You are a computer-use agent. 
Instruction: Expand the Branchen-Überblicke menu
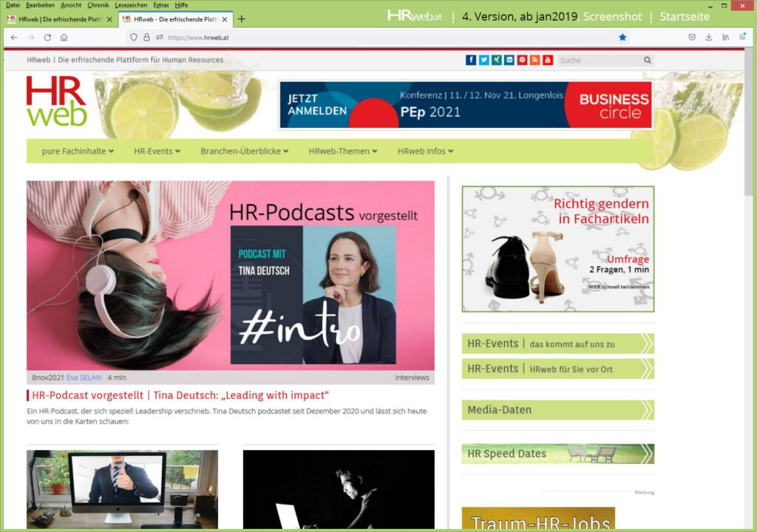coord(244,151)
